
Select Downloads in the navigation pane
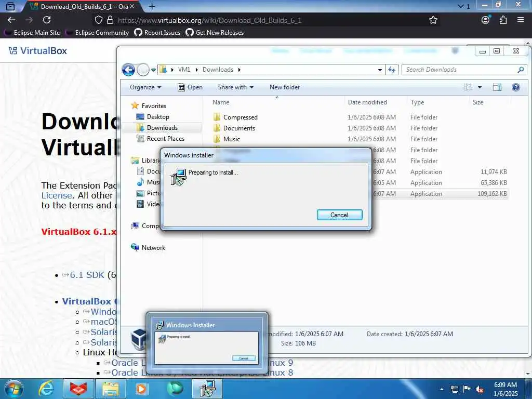pyautogui.click(x=157, y=128)
